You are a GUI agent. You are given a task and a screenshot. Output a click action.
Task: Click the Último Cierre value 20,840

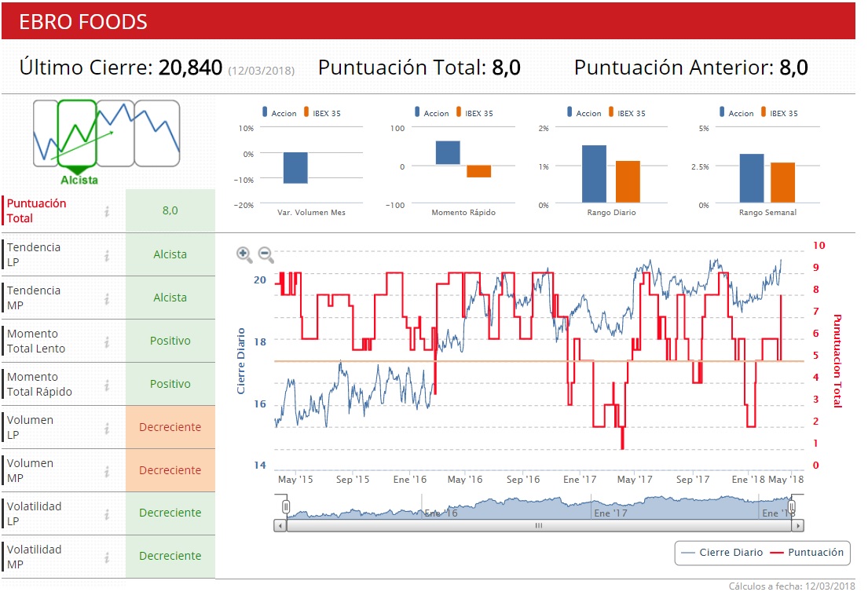tap(190, 68)
